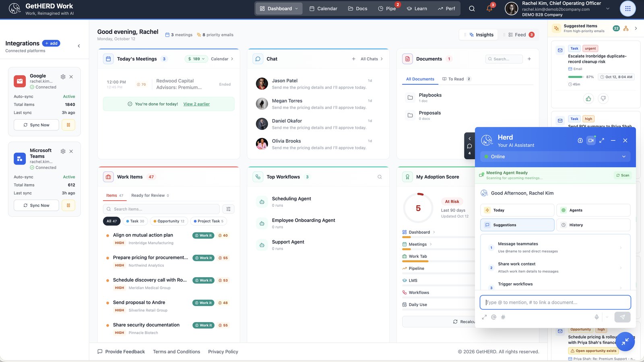Select Suggestions in Herd assistant

(x=517, y=225)
